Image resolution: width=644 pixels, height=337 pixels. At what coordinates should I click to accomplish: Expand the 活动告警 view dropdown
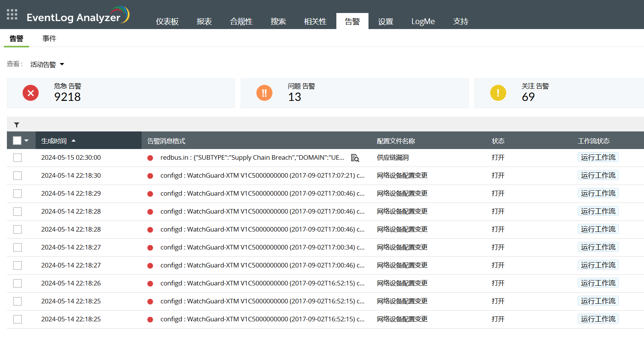click(47, 65)
